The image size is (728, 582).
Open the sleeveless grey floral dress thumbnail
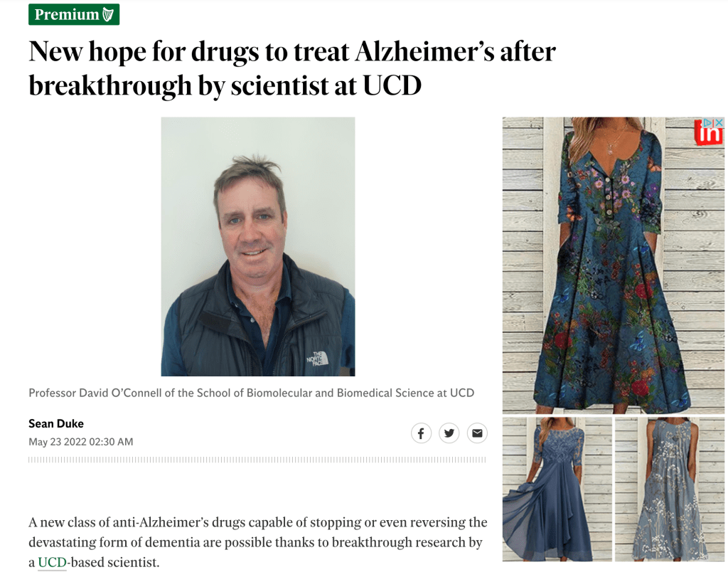tap(670, 490)
